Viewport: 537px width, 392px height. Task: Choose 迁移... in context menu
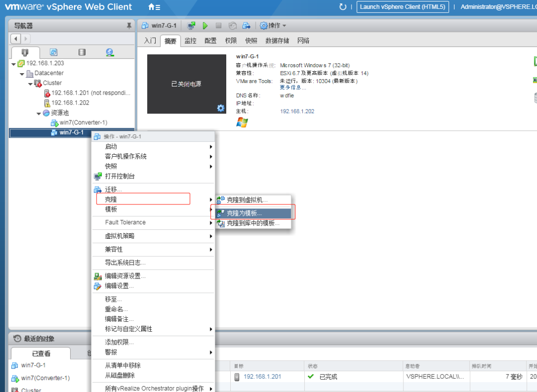pos(153,190)
